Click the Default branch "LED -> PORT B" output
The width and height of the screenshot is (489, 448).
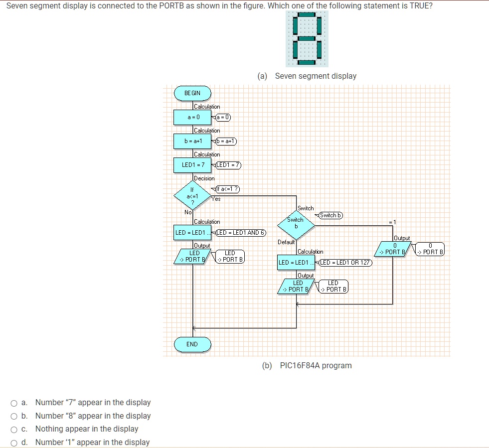[x=296, y=286]
